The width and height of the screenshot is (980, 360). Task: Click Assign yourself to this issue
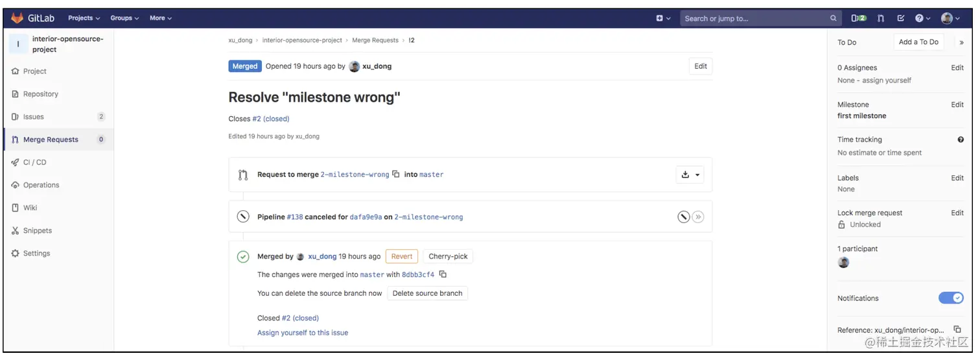pos(303,333)
